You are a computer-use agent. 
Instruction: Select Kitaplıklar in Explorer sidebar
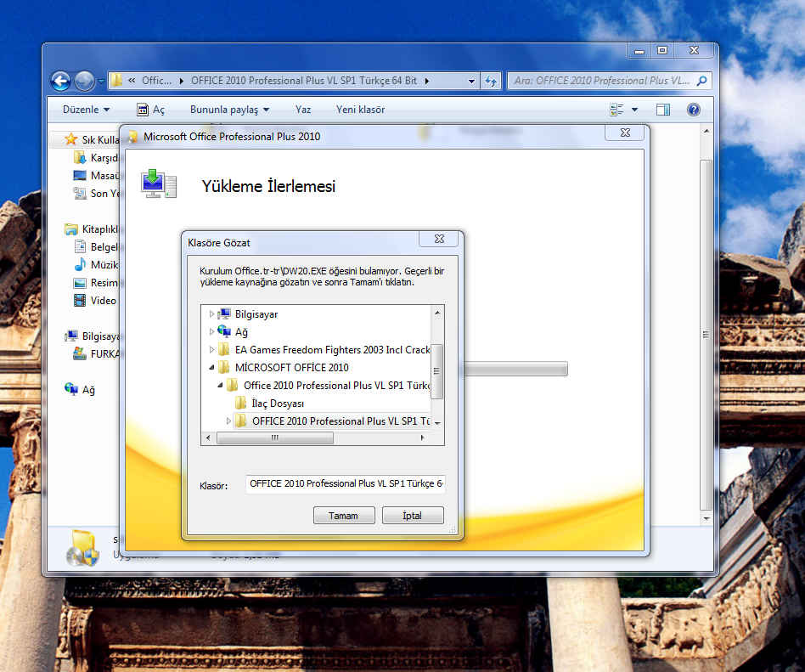tap(92, 229)
